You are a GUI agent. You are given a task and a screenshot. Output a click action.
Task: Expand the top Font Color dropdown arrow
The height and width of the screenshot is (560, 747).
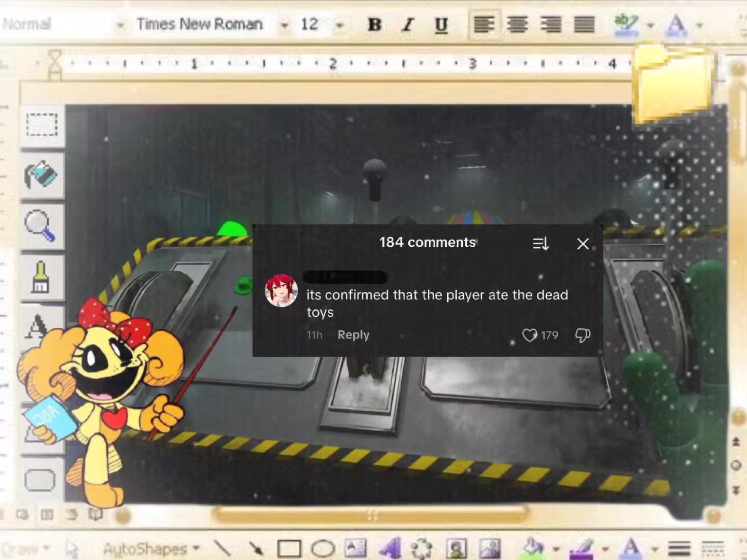click(x=700, y=25)
